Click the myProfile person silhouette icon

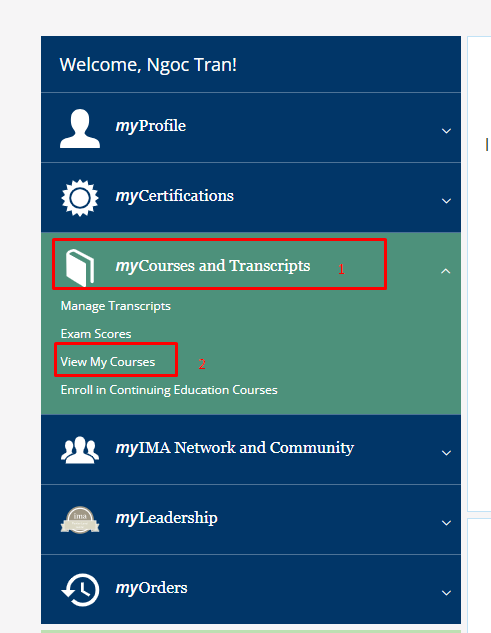point(80,128)
